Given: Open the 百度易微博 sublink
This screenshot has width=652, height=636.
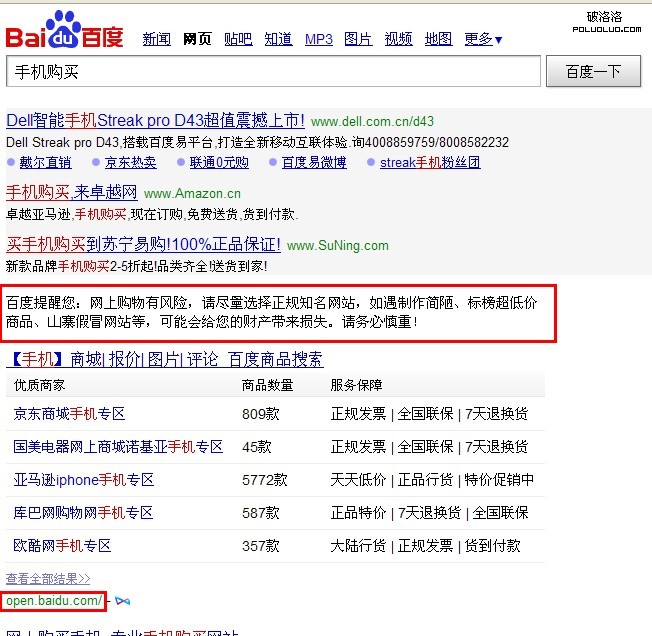Looking at the screenshot, I should tap(314, 162).
